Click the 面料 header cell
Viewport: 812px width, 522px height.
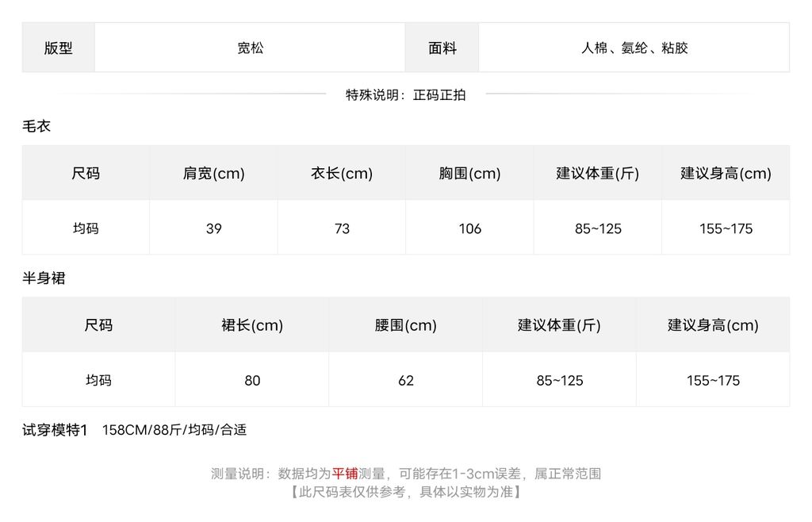(442, 48)
